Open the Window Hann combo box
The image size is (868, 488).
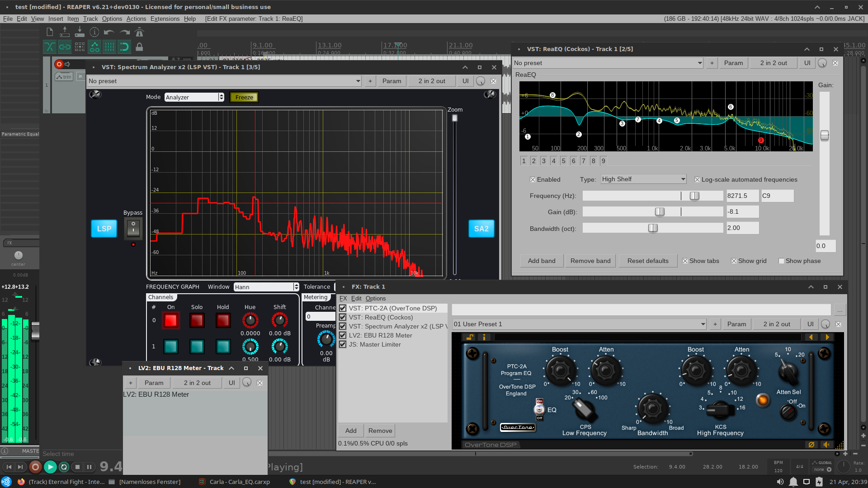(x=266, y=287)
